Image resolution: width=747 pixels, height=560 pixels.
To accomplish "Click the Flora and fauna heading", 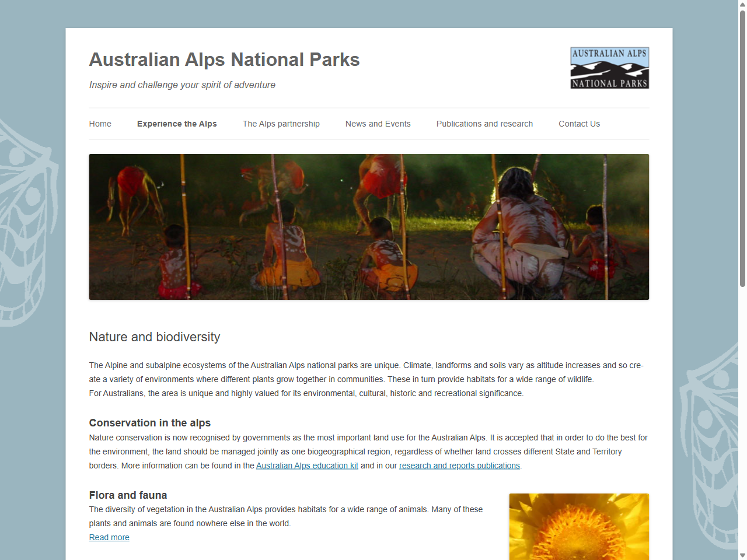I will click(x=128, y=495).
